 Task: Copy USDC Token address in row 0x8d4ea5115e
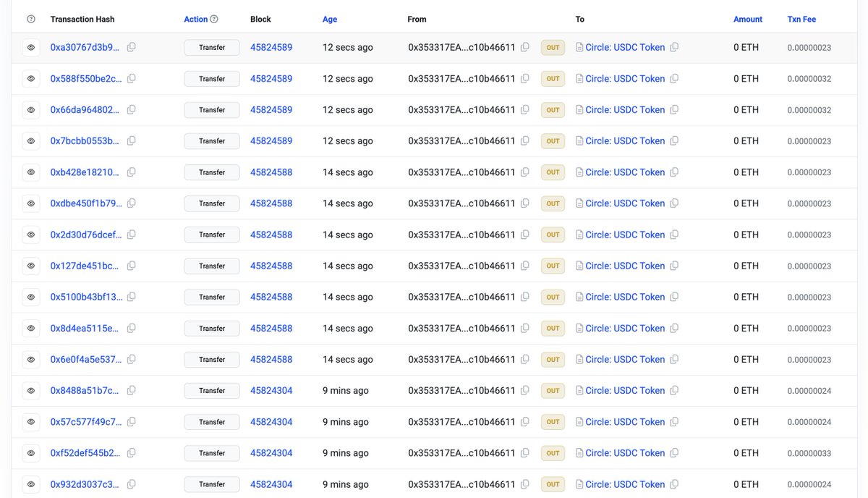(x=674, y=328)
